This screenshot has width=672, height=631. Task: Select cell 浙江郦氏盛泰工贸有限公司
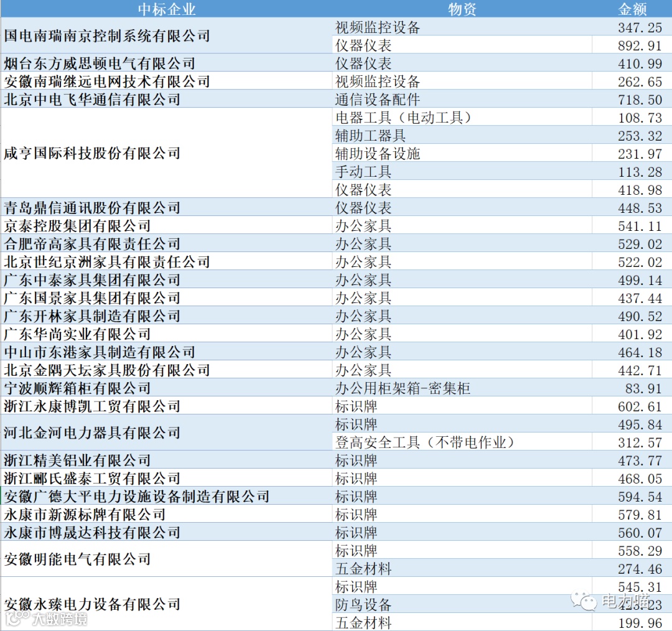(166, 477)
